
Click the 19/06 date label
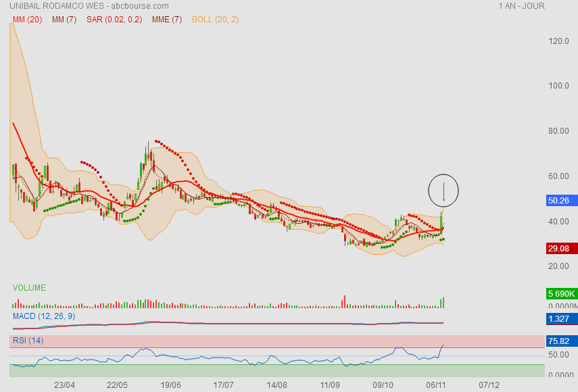(170, 385)
